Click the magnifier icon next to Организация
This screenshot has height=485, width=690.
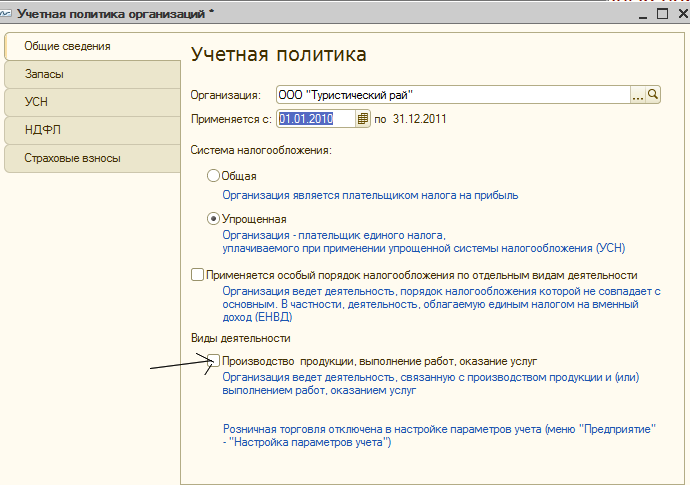[654, 95]
